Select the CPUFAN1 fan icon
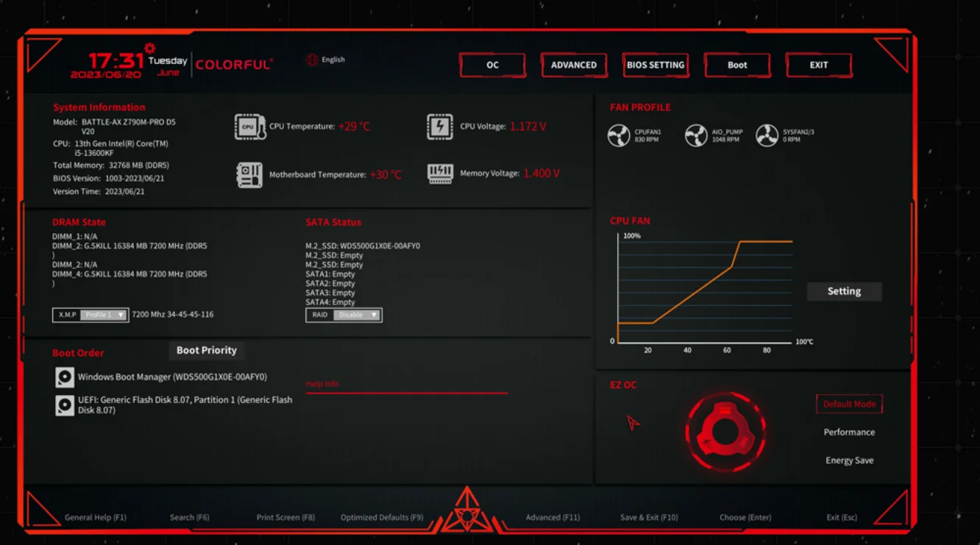The height and width of the screenshot is (545, 980). pos(619,135)
